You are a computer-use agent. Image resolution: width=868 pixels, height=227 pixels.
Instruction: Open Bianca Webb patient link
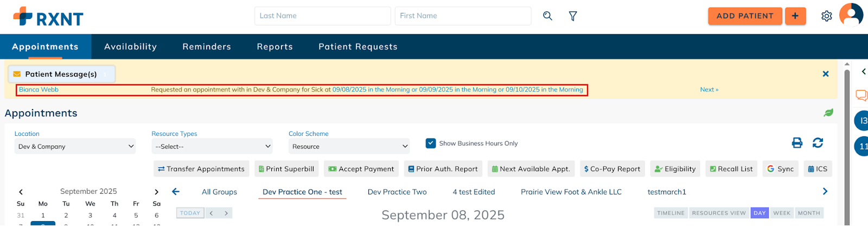coord(39,90)
